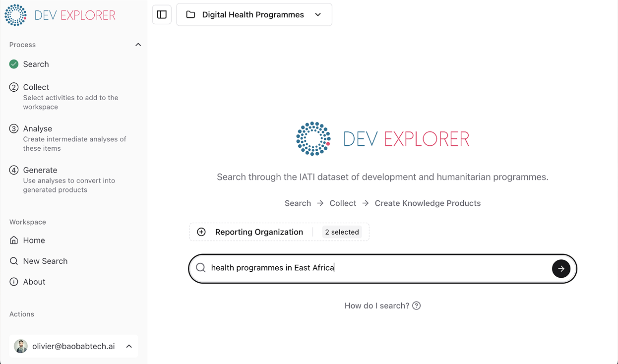Open step 3 Analyse
Image resolution: width=618 pixels, height=364 pixels.
coord(38,128)
